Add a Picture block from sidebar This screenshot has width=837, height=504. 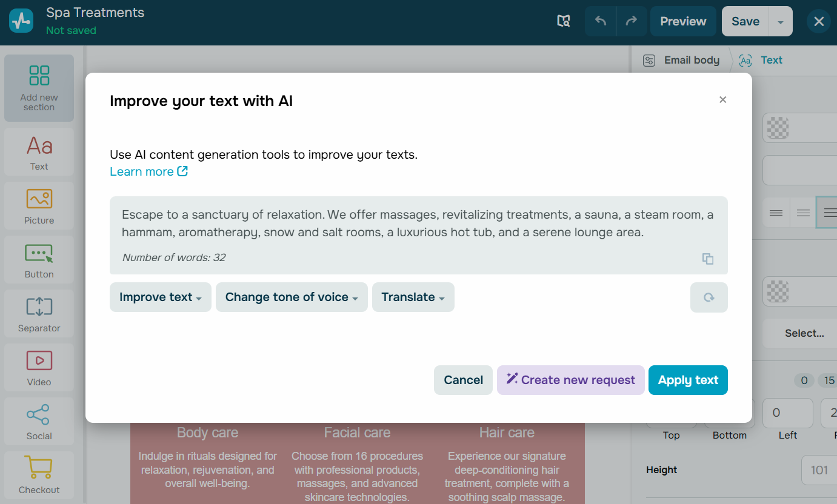[39, 206]
